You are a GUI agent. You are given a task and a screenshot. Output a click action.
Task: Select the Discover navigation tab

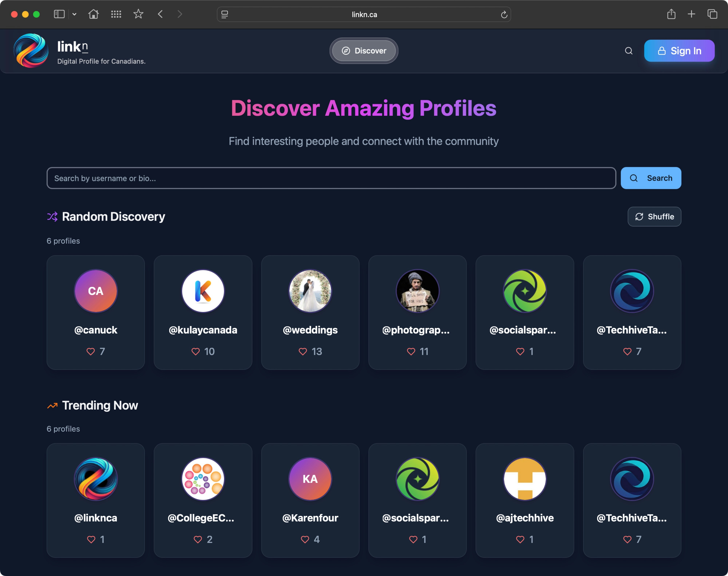[x=364, y=51]
